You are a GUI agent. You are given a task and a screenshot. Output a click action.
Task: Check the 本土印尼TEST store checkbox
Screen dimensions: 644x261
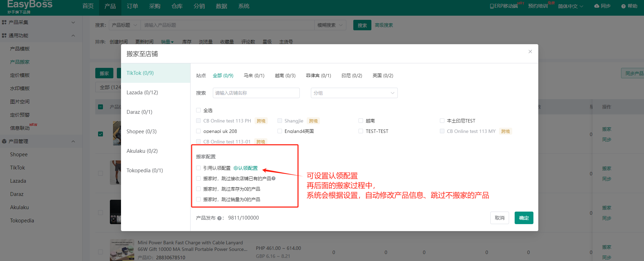point(442,121)
